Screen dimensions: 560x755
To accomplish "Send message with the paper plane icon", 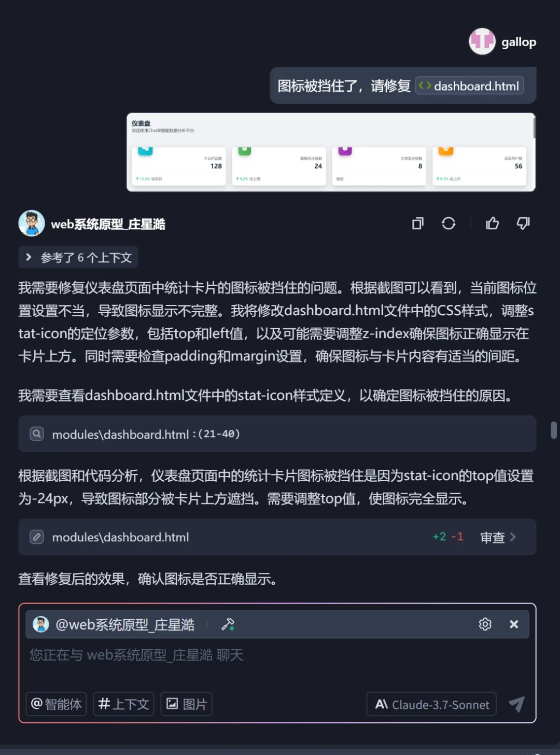I will click(516, 704).
